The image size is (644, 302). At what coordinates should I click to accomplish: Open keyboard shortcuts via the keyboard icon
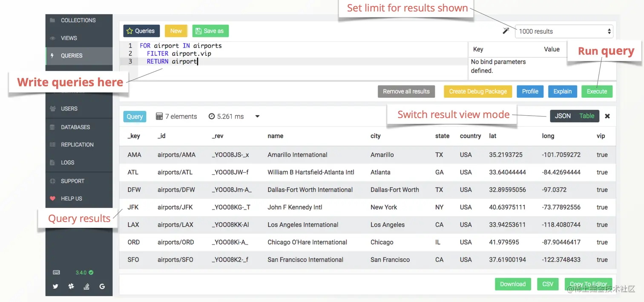[56, 273]
